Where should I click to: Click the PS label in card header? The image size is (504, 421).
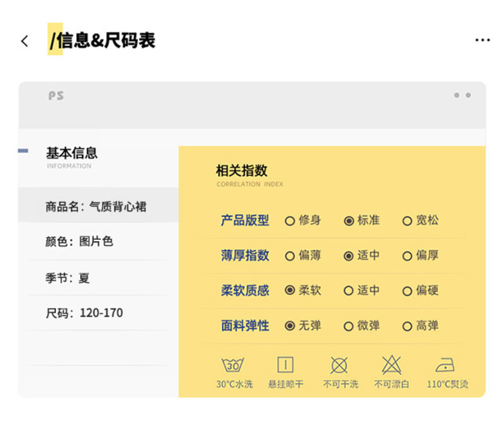(56, 96)
